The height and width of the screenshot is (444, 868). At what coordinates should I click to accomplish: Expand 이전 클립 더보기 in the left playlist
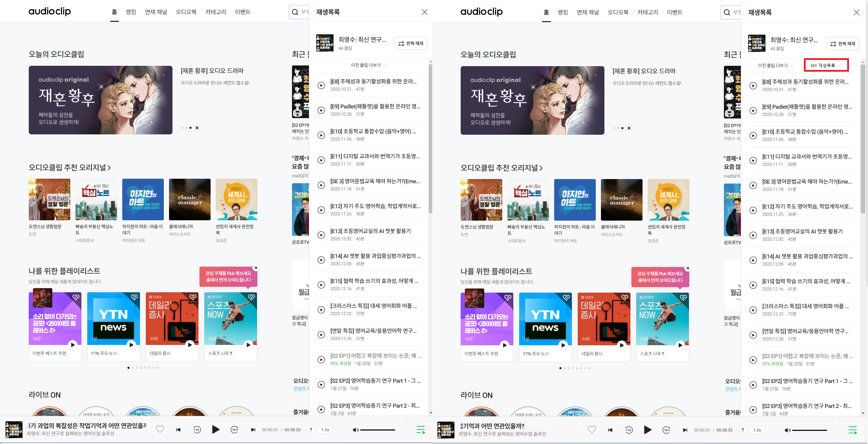pos(369,65)
